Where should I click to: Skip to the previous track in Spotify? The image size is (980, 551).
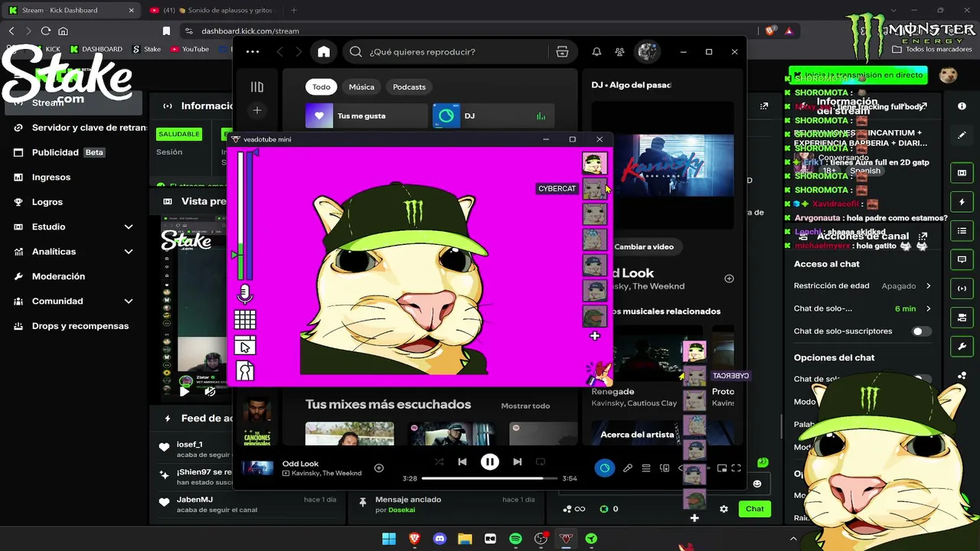coord(462,462)
